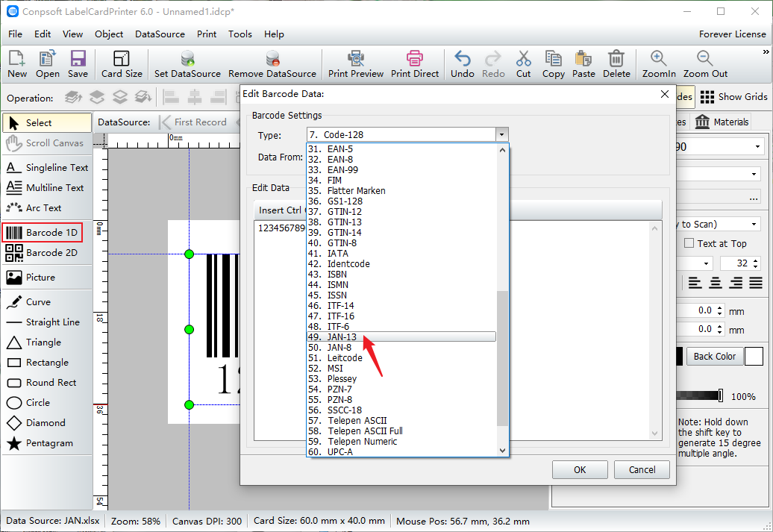The height and width of the screenshot is (532, 773).
Task: Select the Curve drawing tool
Action: tap(47, 301)
